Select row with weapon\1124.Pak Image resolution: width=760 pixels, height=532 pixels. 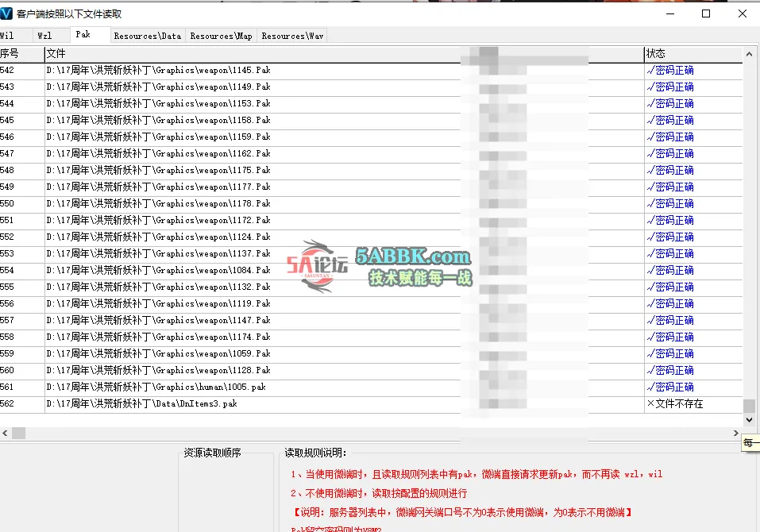point(371,237)
